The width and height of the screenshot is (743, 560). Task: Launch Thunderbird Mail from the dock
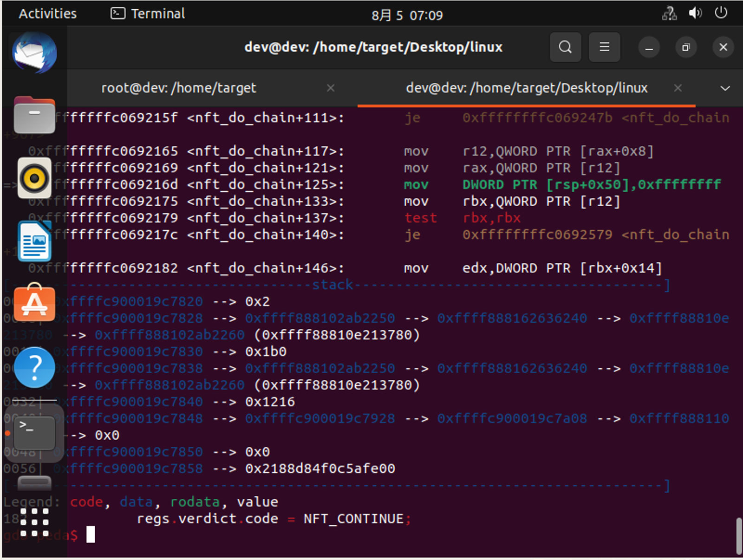point(34,52)
